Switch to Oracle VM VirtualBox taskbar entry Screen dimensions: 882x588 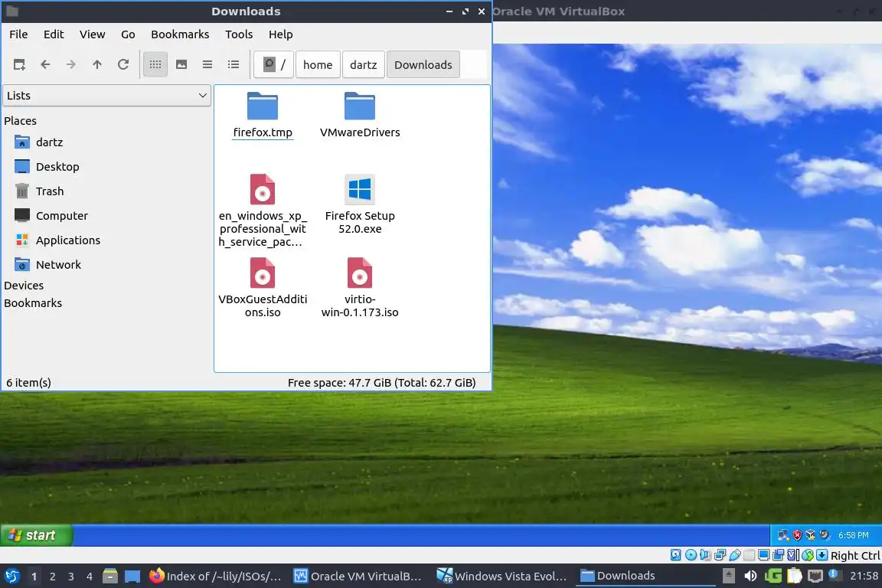358,577
